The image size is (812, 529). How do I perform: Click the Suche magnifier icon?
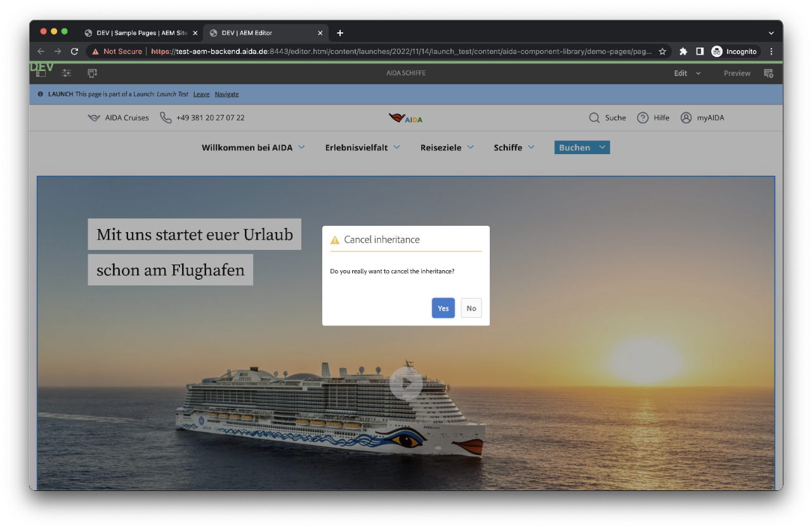594,118
